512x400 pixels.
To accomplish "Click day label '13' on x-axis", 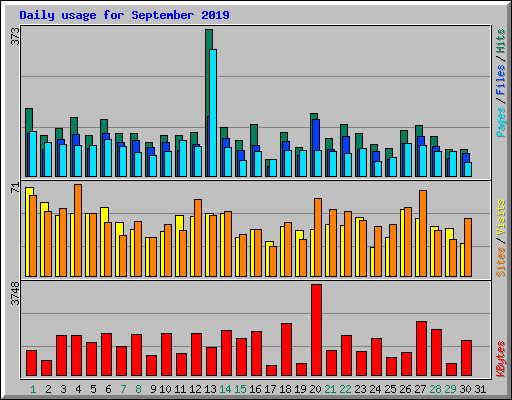I will (x=210, y=389).
